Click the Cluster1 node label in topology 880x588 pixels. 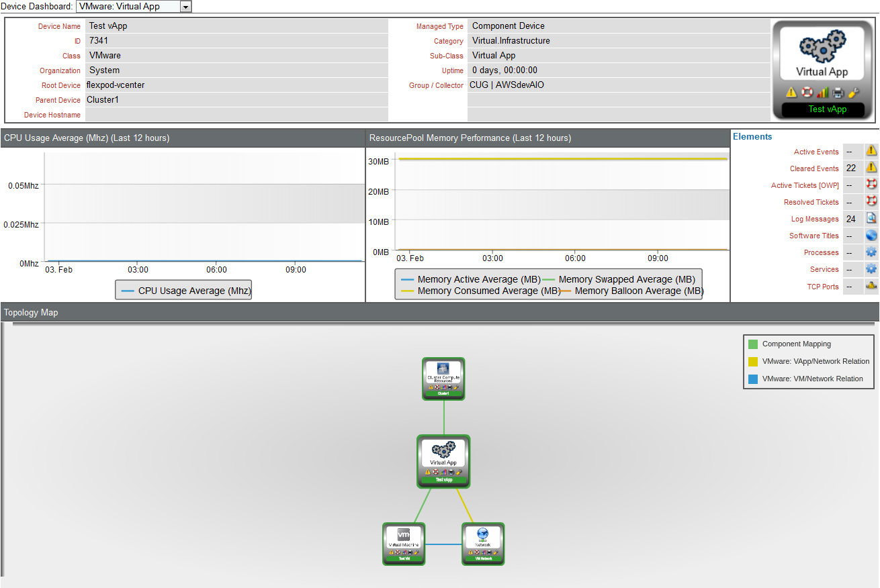(x=443, y=393)
